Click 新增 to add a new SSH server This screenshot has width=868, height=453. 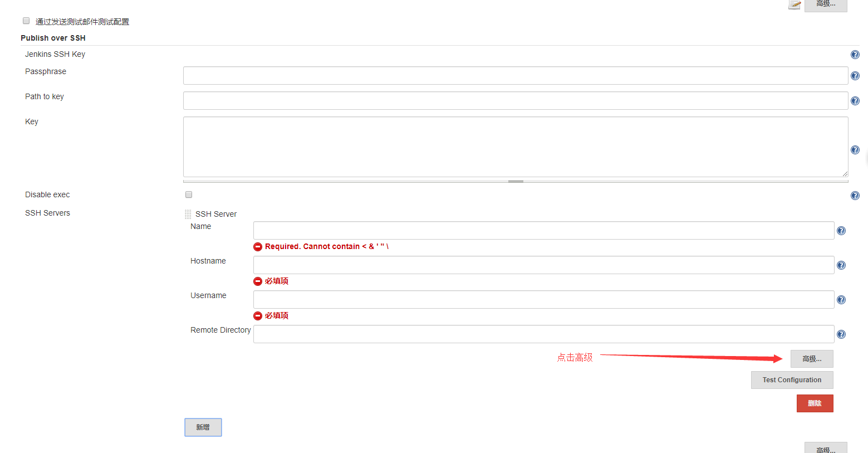203,427
